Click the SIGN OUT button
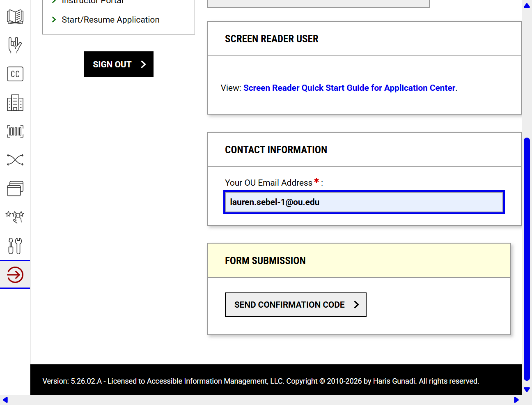This screenshot has width=532, height=405. pyautogui.click(x=119, y=64)
